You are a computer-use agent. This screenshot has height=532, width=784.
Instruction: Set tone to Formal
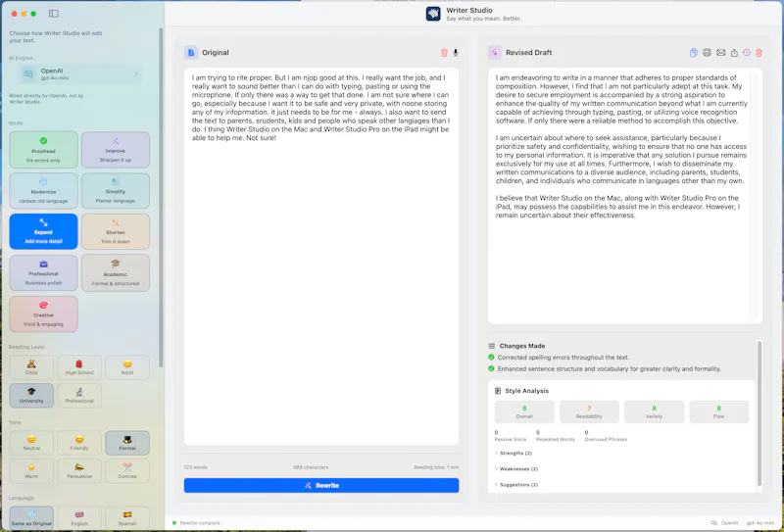(x=127, y=443)
